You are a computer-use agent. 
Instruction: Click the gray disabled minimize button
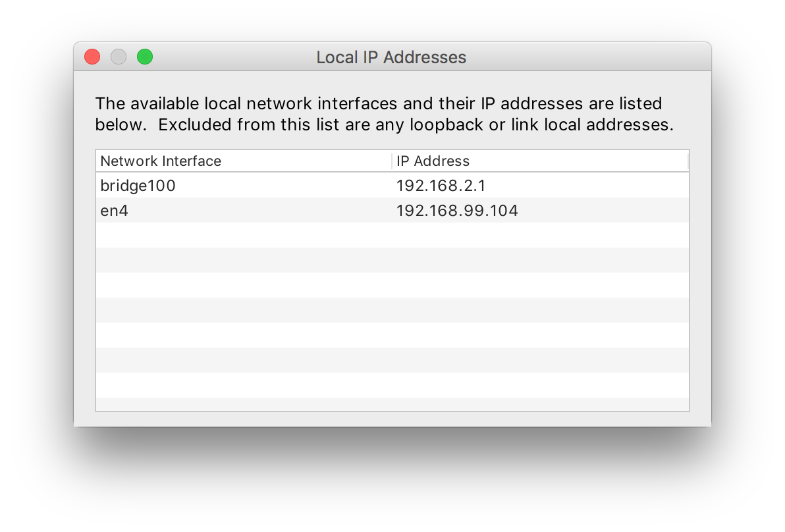click(x=119, y=57)
